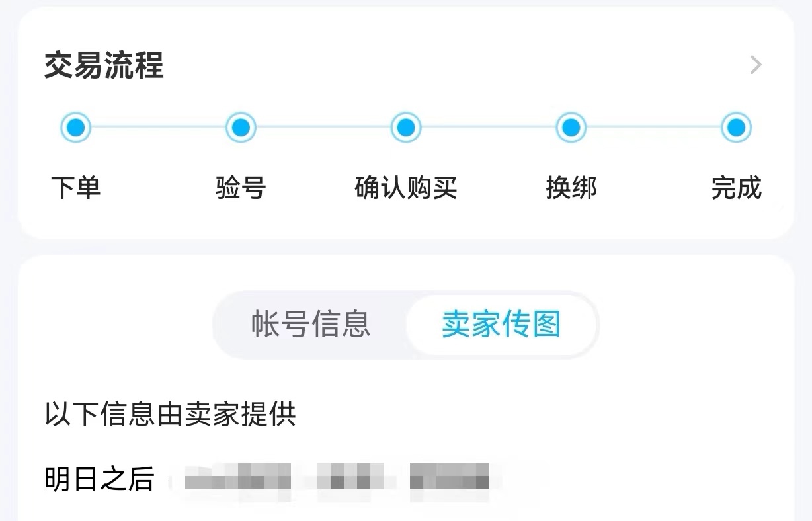Click progress line between 下单 and 验号
The height and width of the screenshot is (521, 812).
(x=158, y=127)
